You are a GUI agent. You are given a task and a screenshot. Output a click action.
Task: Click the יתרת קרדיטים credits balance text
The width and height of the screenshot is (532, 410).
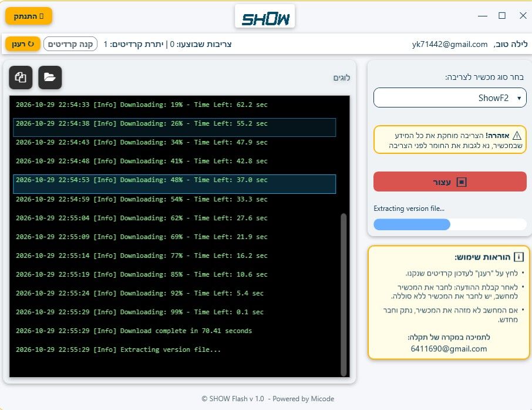coord(134,44)
